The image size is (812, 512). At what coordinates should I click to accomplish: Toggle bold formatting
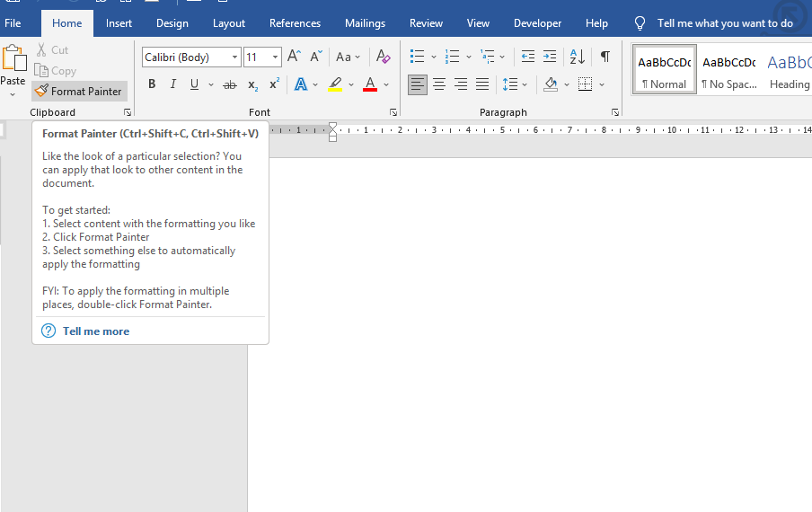click(152, 84)
